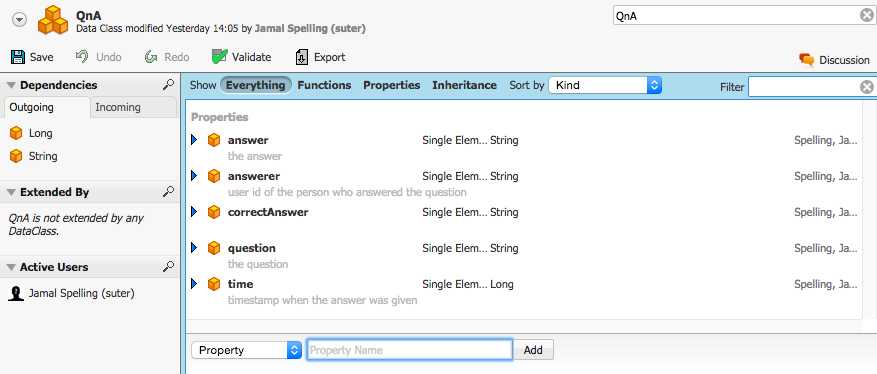Collapse the Dependencies panel triangle
This screenshot has height=374, width=877.
point(11,85)
